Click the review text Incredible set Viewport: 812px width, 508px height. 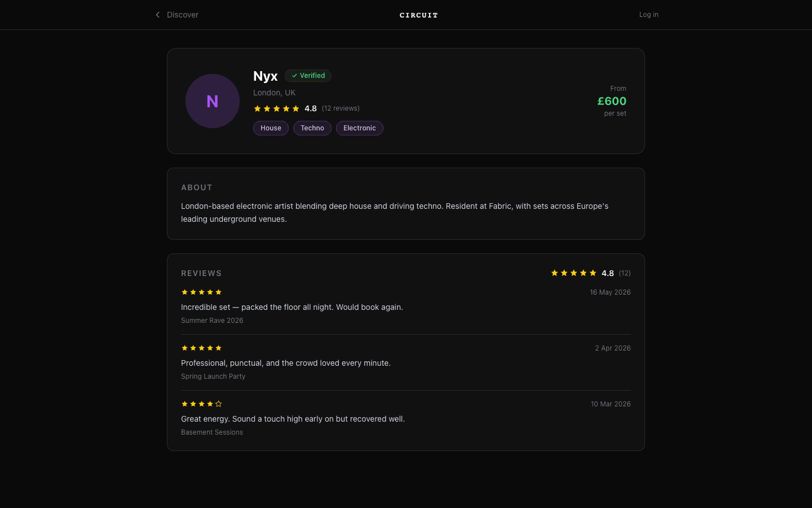(x=292, y=307)
